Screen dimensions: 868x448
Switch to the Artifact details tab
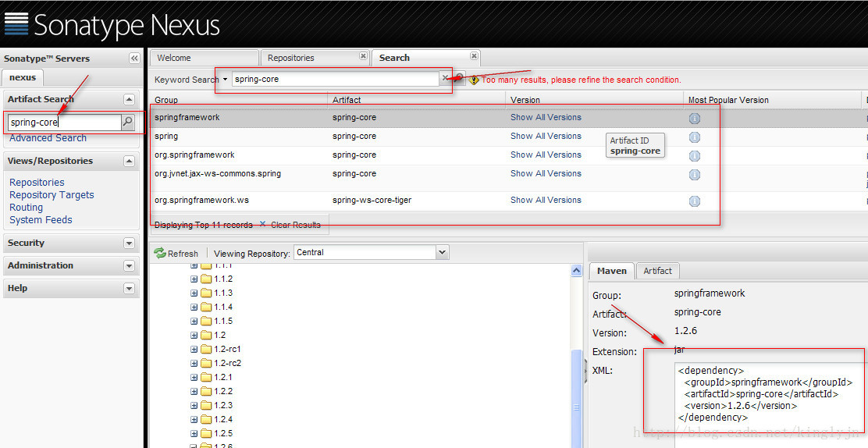658,271
